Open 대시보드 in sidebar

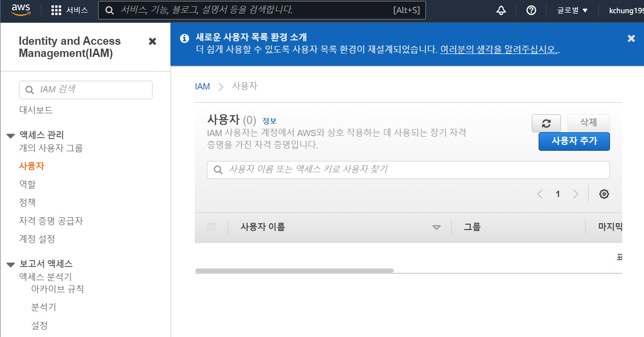pos(36,110)
